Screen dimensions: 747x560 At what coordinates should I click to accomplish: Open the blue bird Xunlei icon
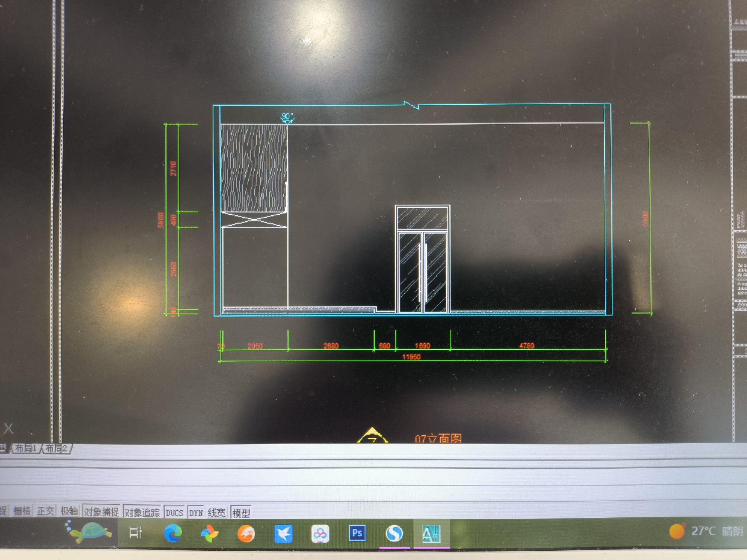pos(283,534)
